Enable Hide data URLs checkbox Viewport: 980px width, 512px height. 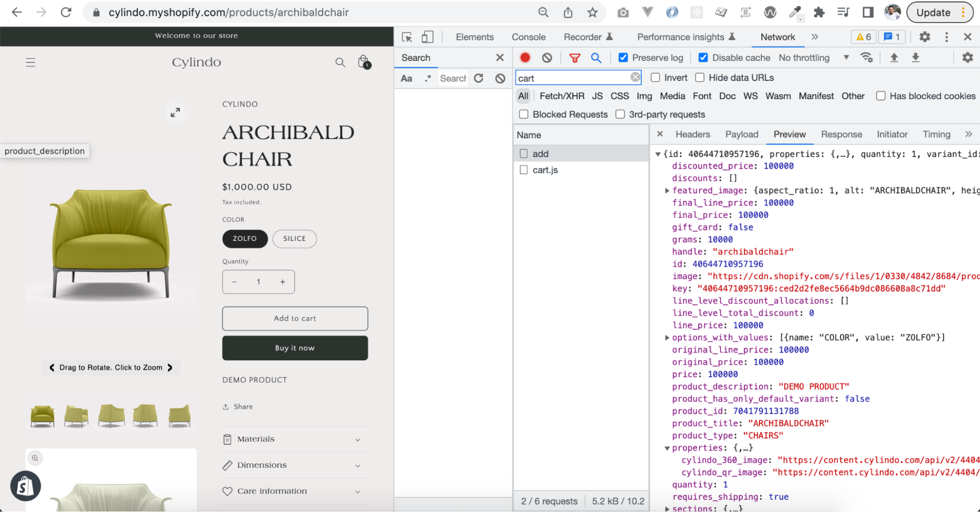(700, 77)
